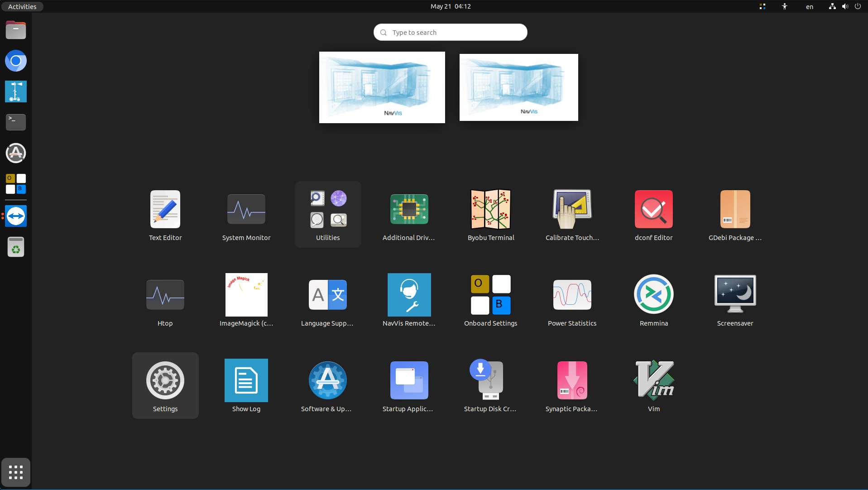Open GDebi Package Installer
This screenshot has height=490, width=868.
click(735, 215)
